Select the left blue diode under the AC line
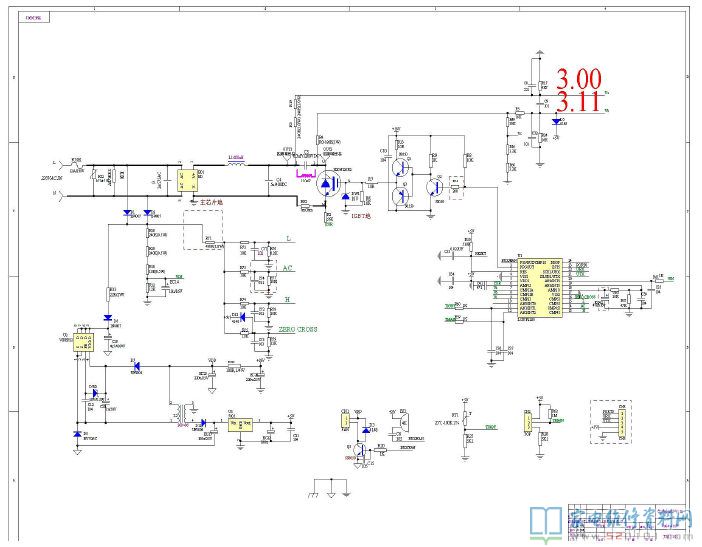This screenshot has height=547, width=702. (x=128, y=212)
